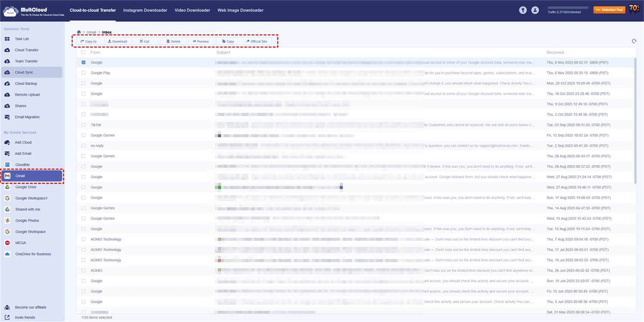Open the Task List icon in sidebar

(x=7, y=39)
